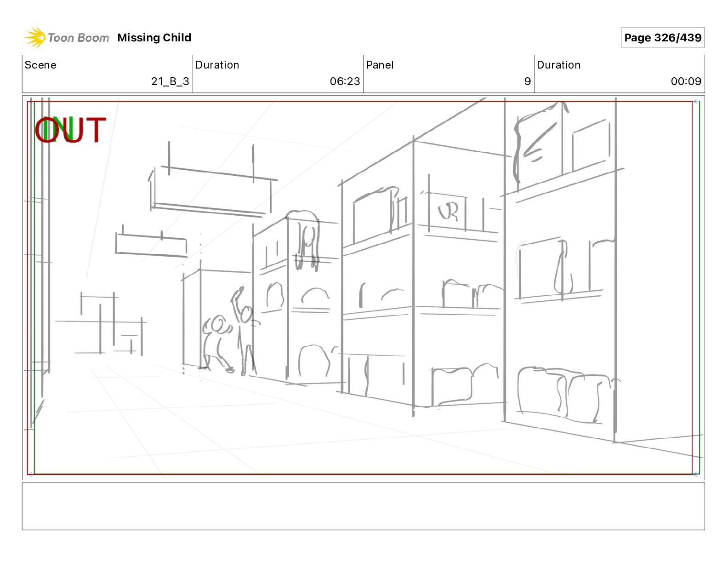Screen dimensions: 728x563
Task: Click the small hanging sign below the large one
Action: click(151, 244)
